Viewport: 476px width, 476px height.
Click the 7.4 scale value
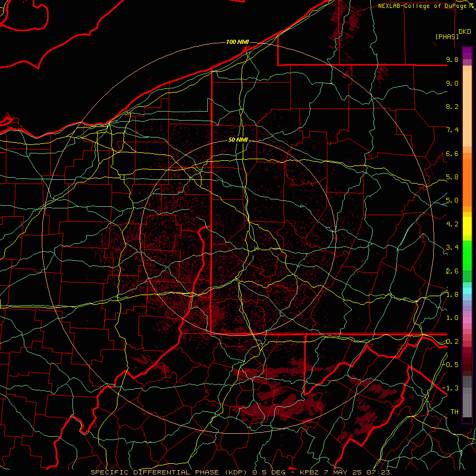coord(452,130)
